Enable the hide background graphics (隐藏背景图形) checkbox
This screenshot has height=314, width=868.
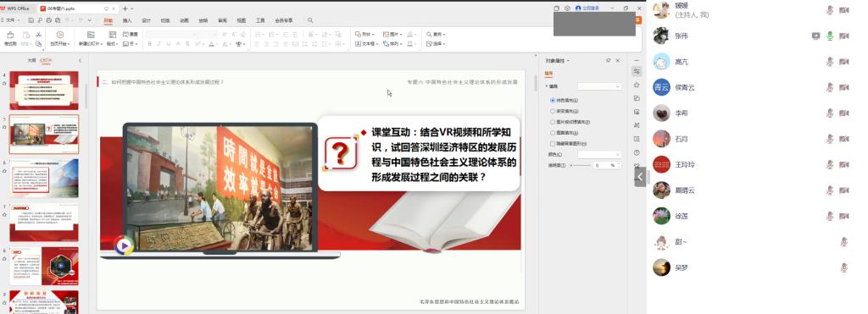pos(553,143)
